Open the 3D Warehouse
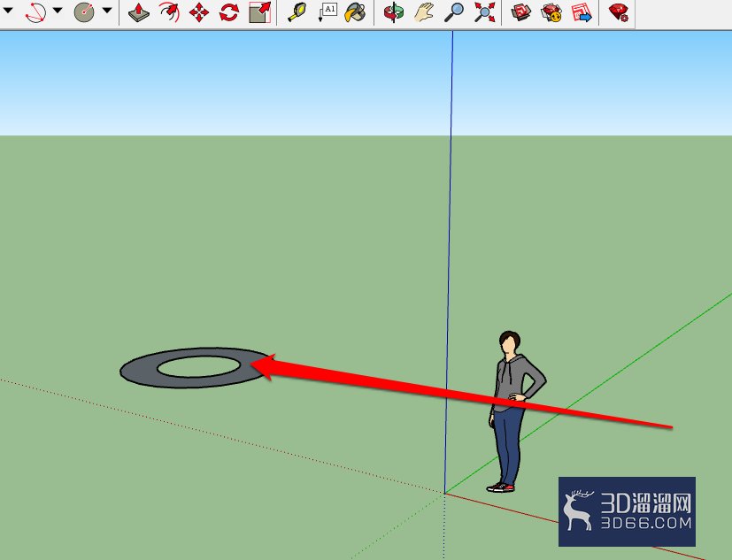The width and height of the screenshot is (732, 560). pos(521,12)
